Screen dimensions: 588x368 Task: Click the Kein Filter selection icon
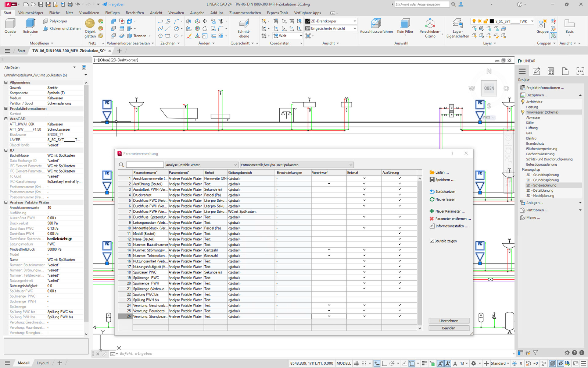[405, 24]
